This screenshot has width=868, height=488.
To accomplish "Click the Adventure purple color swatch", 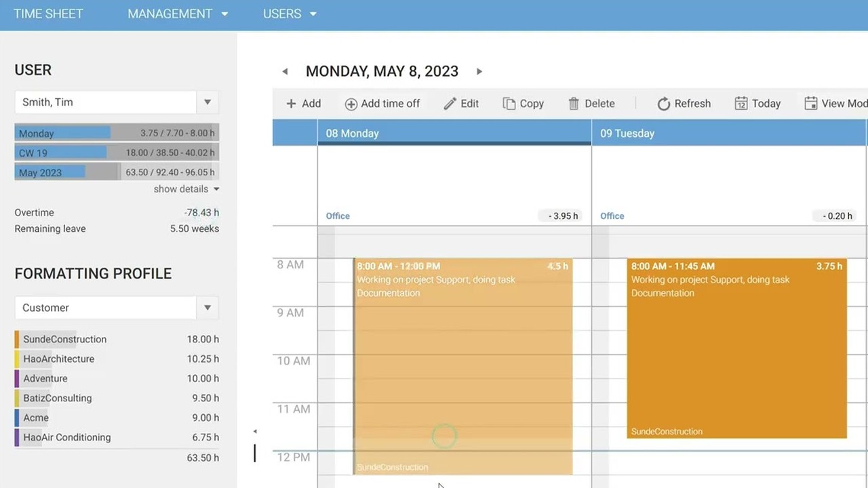I will (x=17, y=378).
